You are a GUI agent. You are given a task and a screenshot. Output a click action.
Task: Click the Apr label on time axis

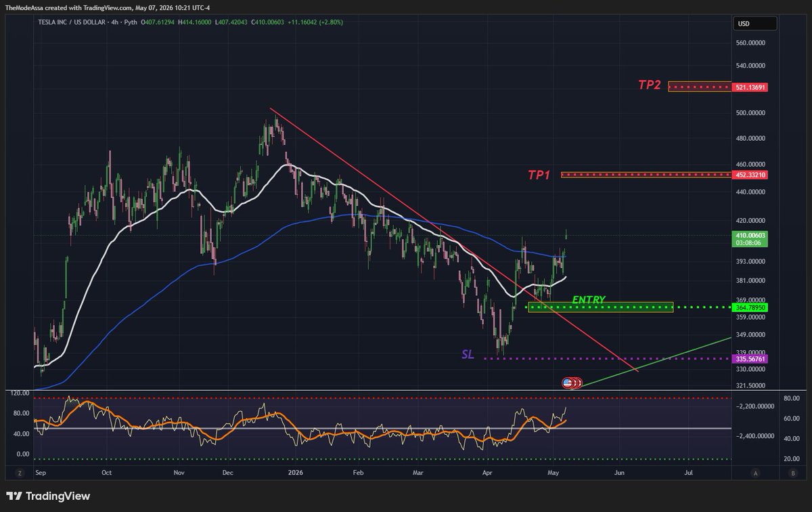pos(487,473)
